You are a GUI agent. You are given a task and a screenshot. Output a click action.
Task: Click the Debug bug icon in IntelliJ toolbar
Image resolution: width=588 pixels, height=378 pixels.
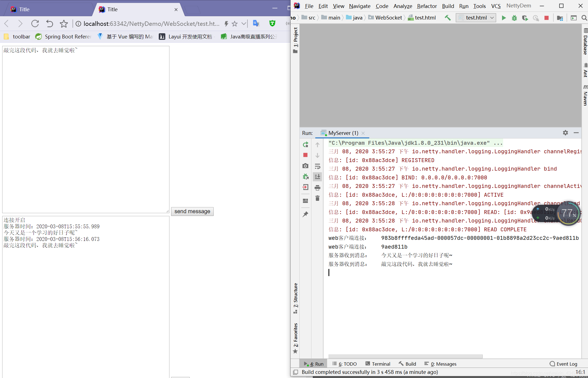click(x=514, y=18)
